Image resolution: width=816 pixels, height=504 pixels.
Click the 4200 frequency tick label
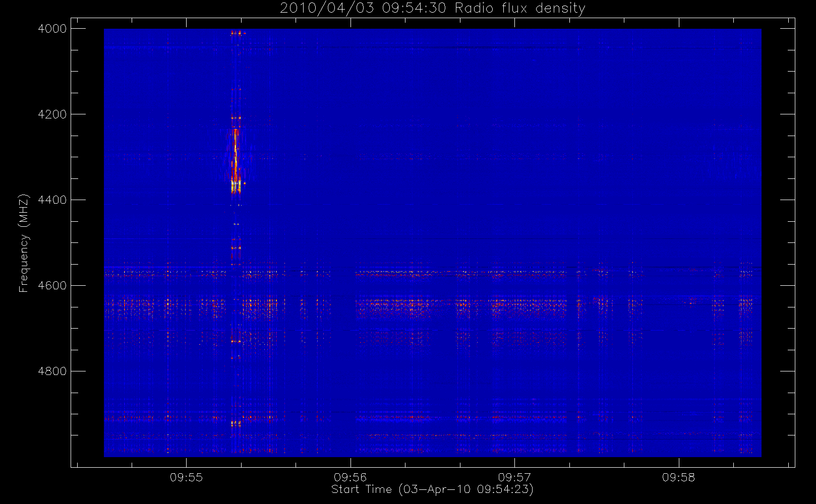(52, 114)
